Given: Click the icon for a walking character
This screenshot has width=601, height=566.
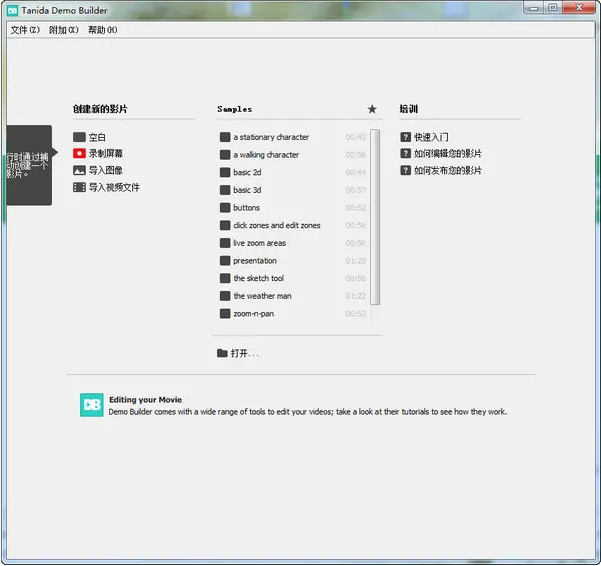Looking at the screenshot, I should tap(225, 155).
